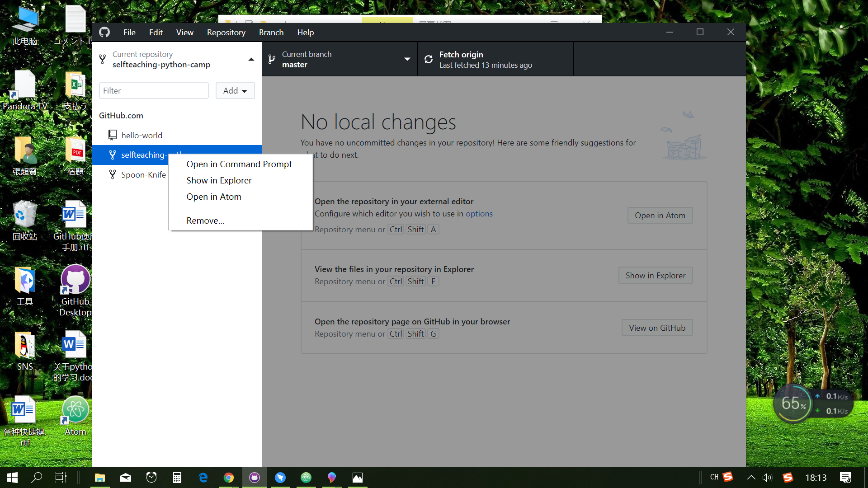Open the 張超賢 user folder on desktop

pyautogui.click(x=25, y=156)
